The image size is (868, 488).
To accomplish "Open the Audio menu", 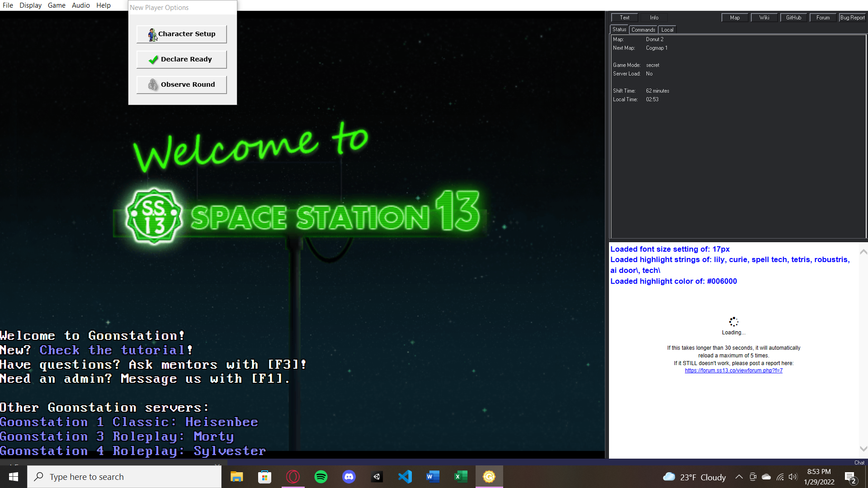I will [80, 5].
